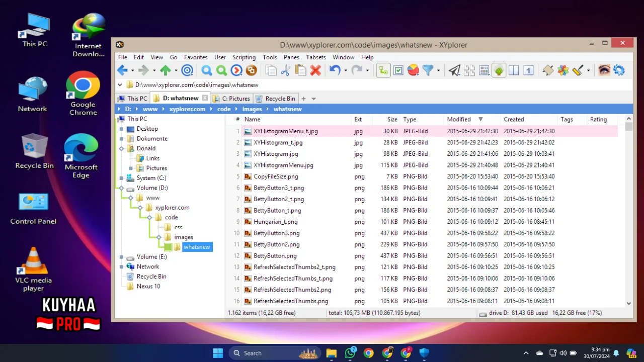The image size is (644, 362).
Task: Select the css folder in tree
Action: [x=178, y=227]
